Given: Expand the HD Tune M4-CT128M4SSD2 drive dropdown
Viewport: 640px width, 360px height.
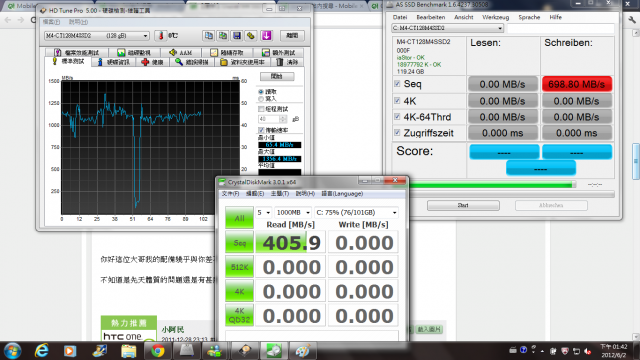Looking at the screenshot, I should pyautogui.click(x=96, y=36).
